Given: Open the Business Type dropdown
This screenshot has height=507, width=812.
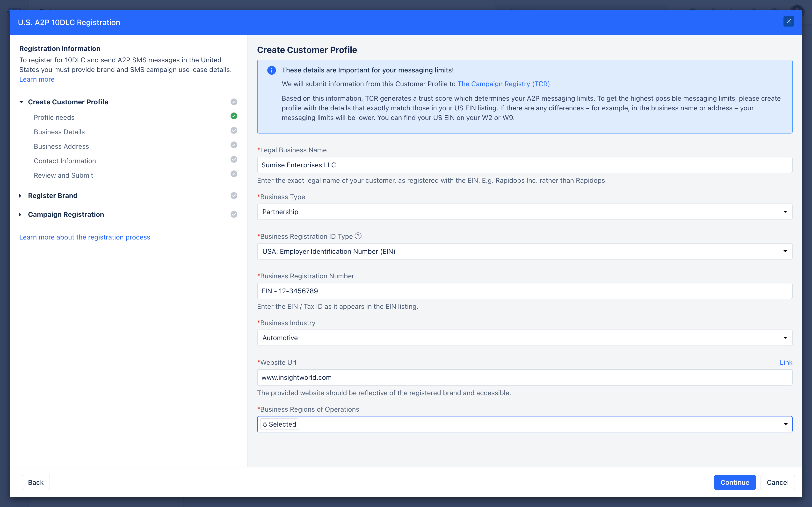Looking at the screenshot, I should [x=524, y=212].
